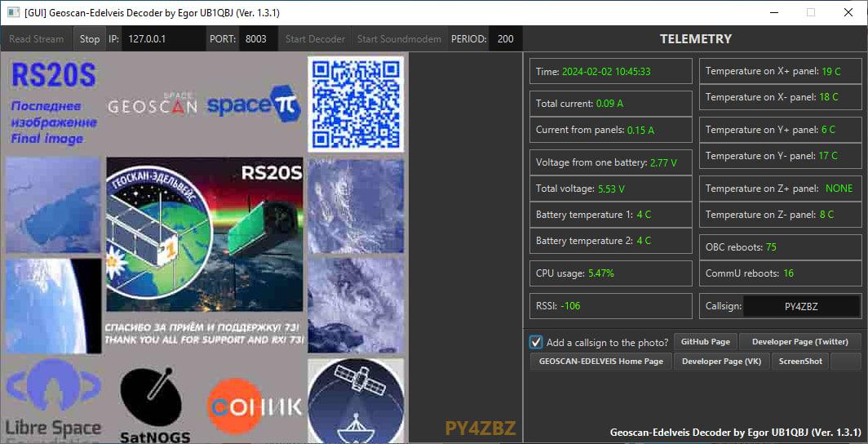The width and height of the screenshot is (868, 444).
Task: Click the Libre Space Foundation logo
Action: point(53,400)
